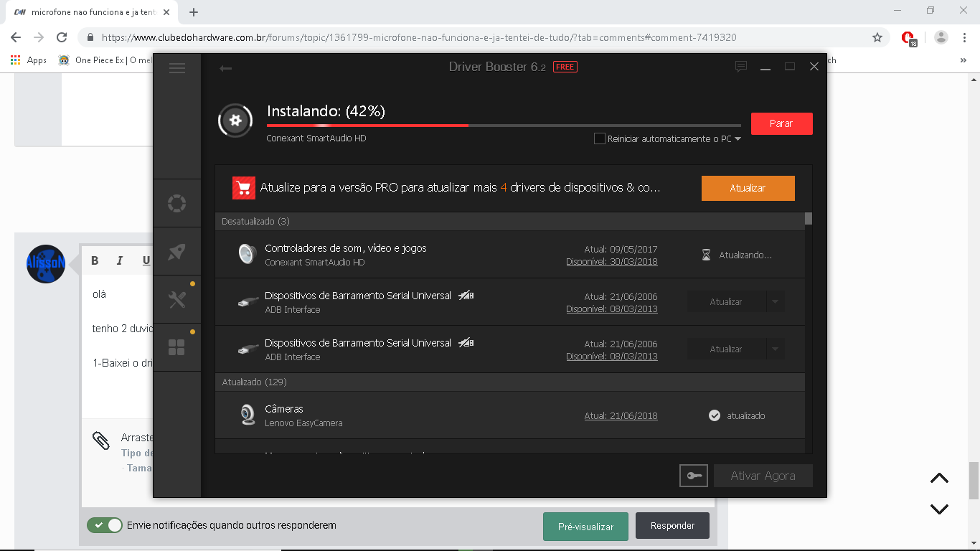Open a new Chrome tab
The width and height of the screenshot is (980, 551).
coord(194,12)
